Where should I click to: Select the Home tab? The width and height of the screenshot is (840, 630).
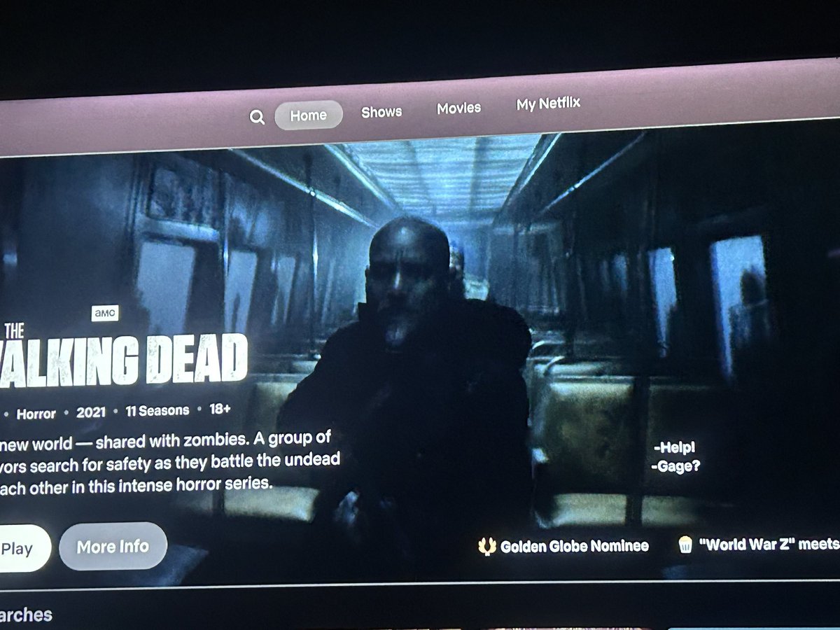pyautogui.click(x=309, y=115)
